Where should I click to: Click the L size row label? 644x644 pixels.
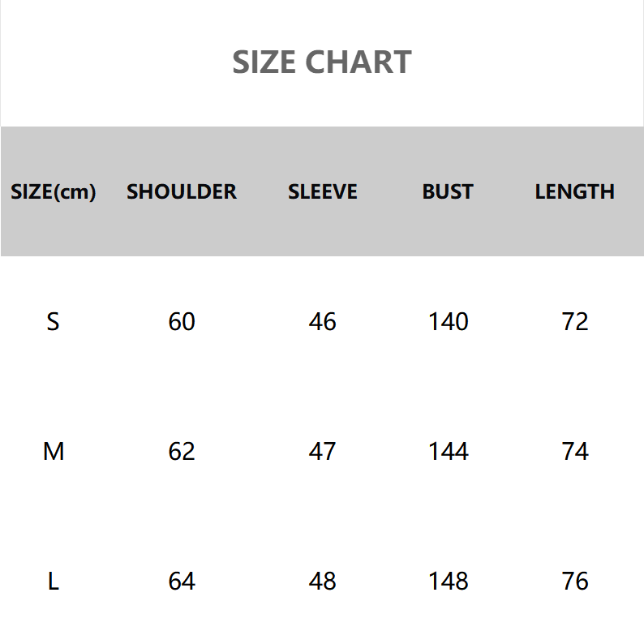pyautogui.click(x=54, y=582)
